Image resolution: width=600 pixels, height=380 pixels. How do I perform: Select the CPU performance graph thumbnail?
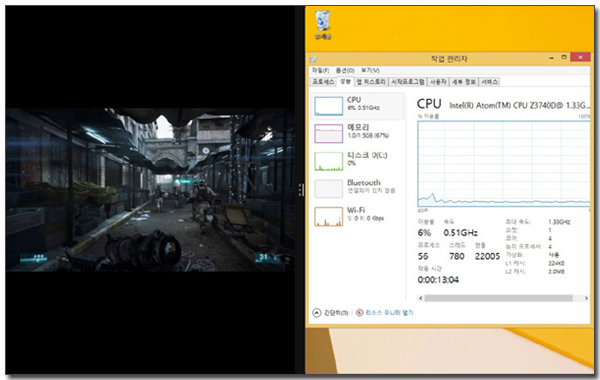(328, 106)
